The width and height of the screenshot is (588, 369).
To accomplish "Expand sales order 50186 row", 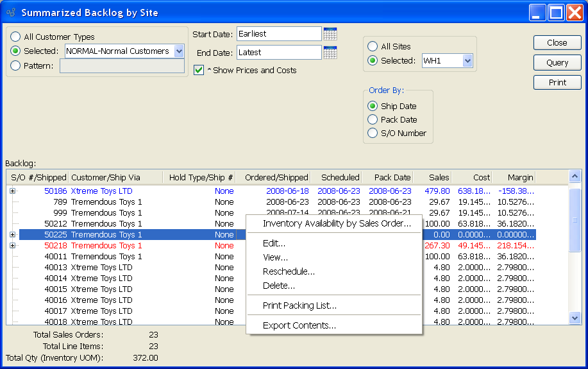I will click(x=12, y=191).
